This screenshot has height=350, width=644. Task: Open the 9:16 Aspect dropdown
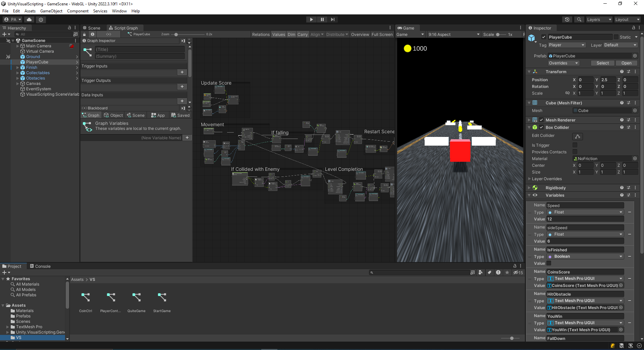pos(453,34)
